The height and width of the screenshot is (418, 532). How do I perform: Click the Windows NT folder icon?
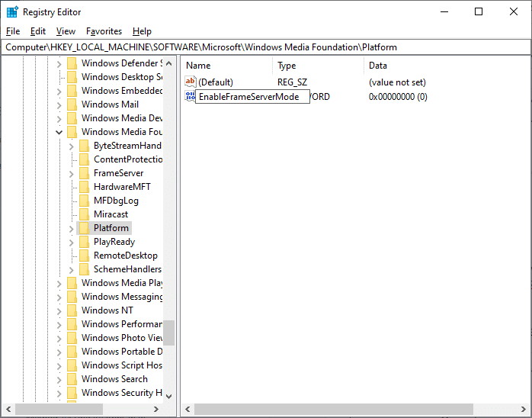(x=72, y=310)
